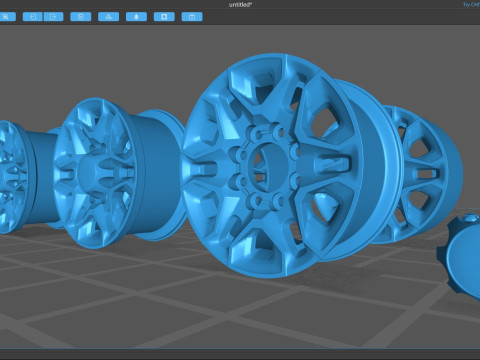The height and width of the screenshot is (360, 480).
Task: Click the toolbar icon with white filled square
Action: click(164, 17)
